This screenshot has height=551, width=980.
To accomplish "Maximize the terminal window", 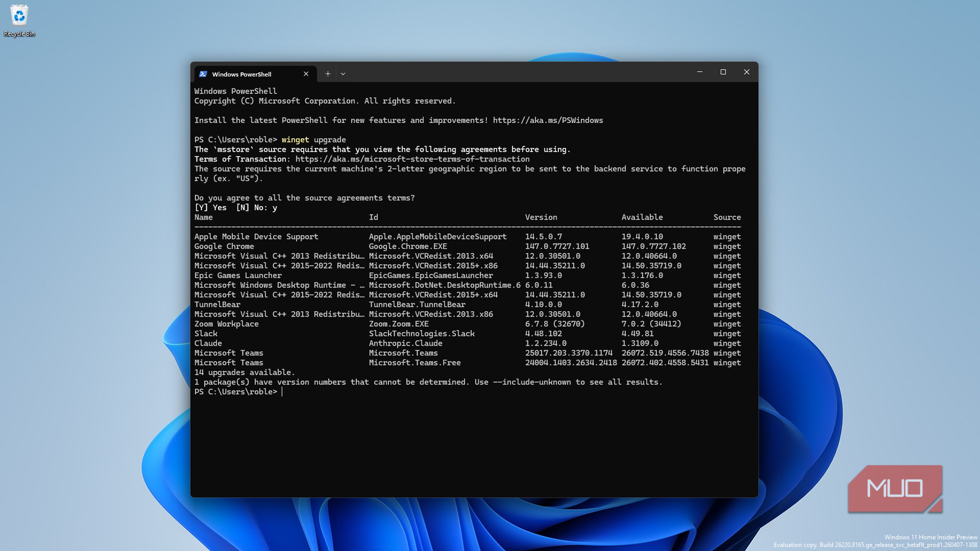I will click(x=723, y=72).
